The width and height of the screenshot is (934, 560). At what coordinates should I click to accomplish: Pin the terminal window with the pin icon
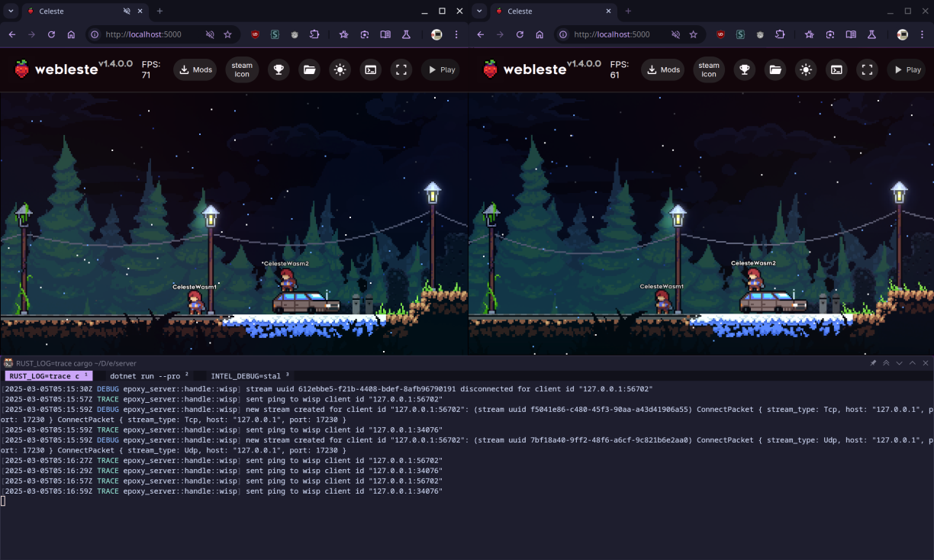(x=873, y=363)
